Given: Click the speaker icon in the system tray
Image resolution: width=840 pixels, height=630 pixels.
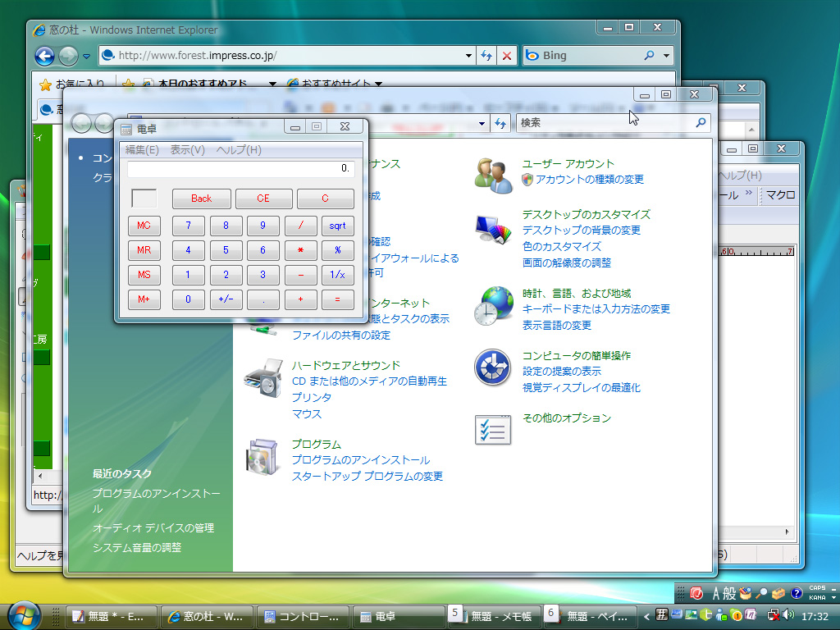Looking at the screenshot, I should pos(787,614).
